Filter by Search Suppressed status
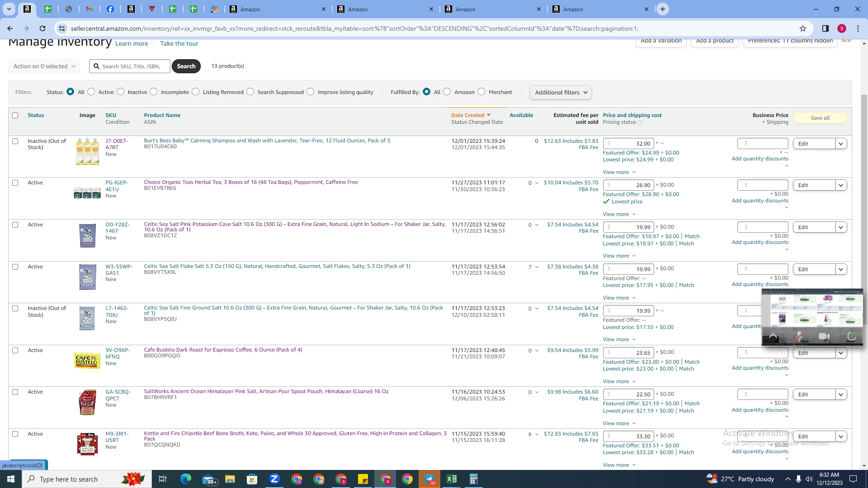The width and height of the screenshot is (868, 488). [250, 92]
